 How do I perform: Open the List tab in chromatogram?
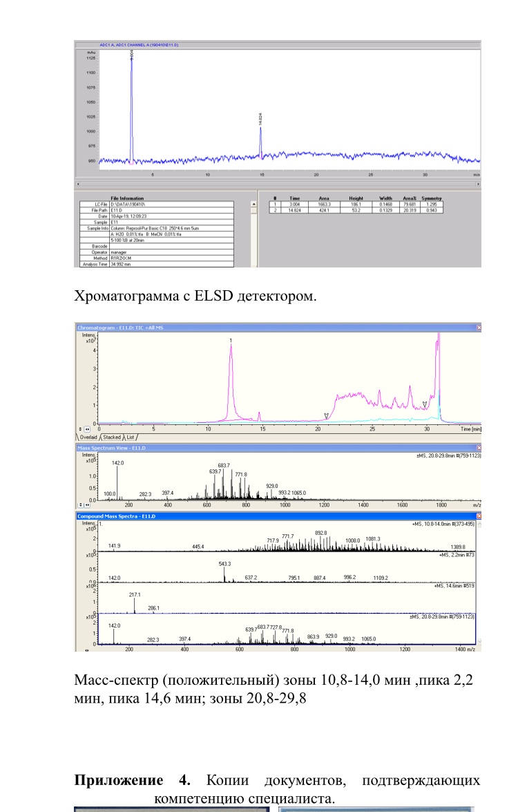click(x=131, y=437)
